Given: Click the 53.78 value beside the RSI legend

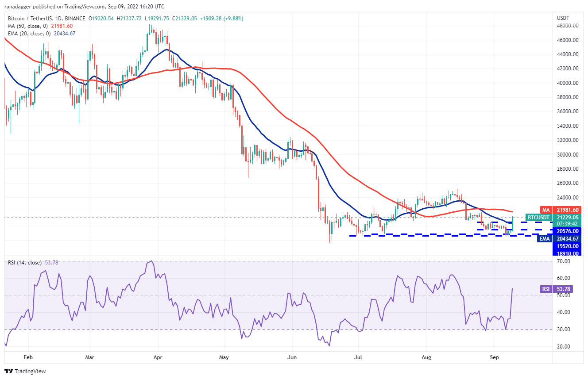Looking at the screenshot, I should coord(51,263).
